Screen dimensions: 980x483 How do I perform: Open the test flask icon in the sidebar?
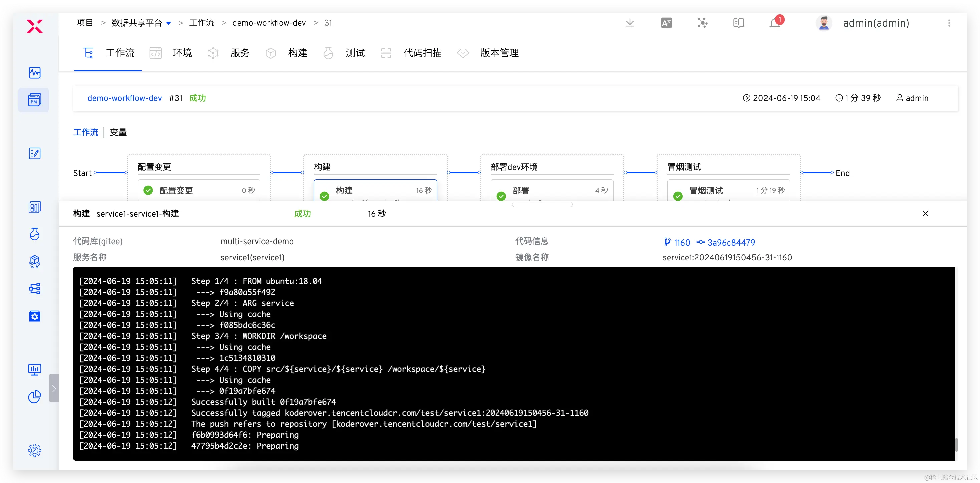pyautogui.click(x=35, y=234)
